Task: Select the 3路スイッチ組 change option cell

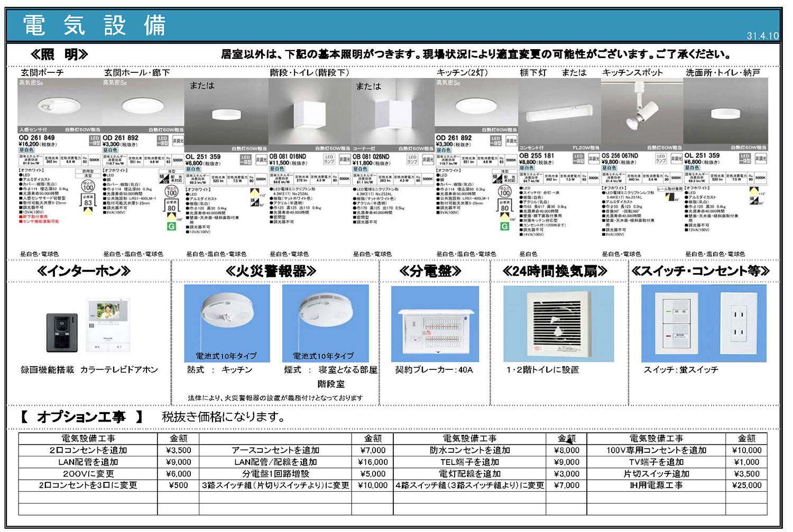Action: tap(275, 485)
